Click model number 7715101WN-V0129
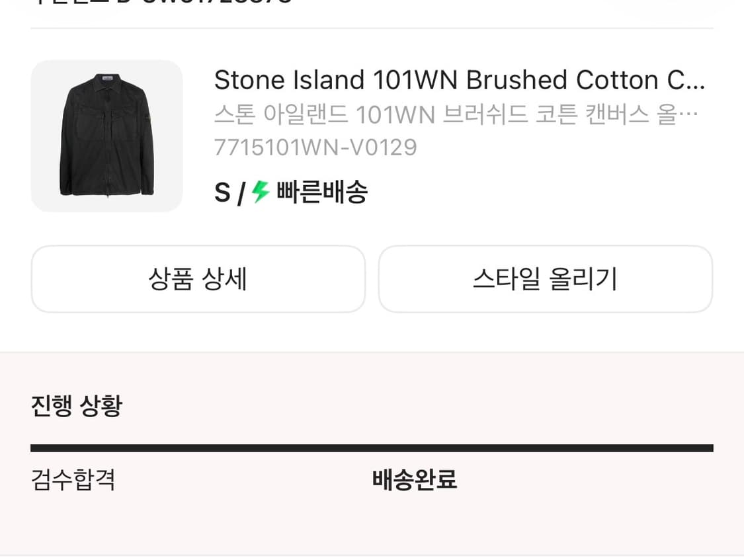 click(x=315, y=147)
